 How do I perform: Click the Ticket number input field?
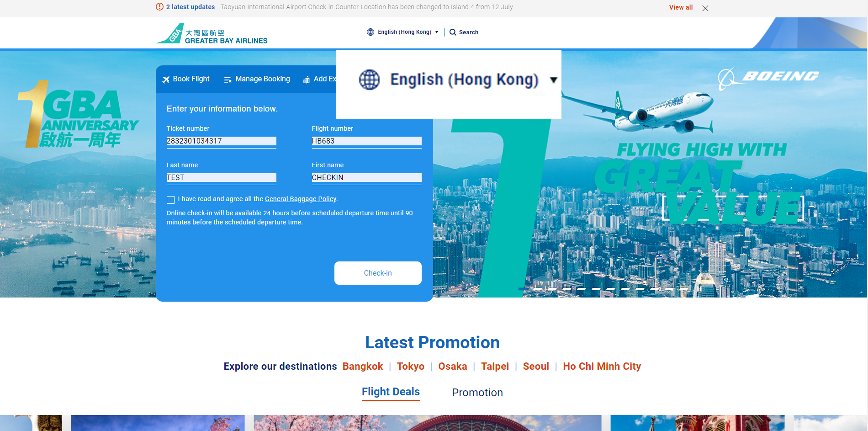pyautogui.click(x=222, y=141)
